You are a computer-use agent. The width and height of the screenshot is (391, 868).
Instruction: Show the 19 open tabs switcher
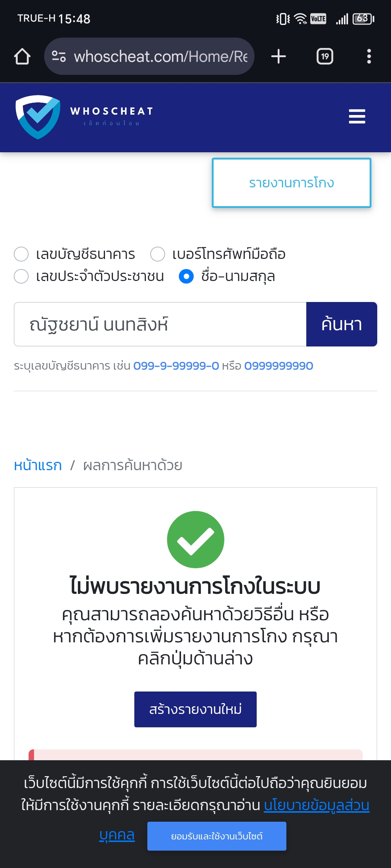325,56
